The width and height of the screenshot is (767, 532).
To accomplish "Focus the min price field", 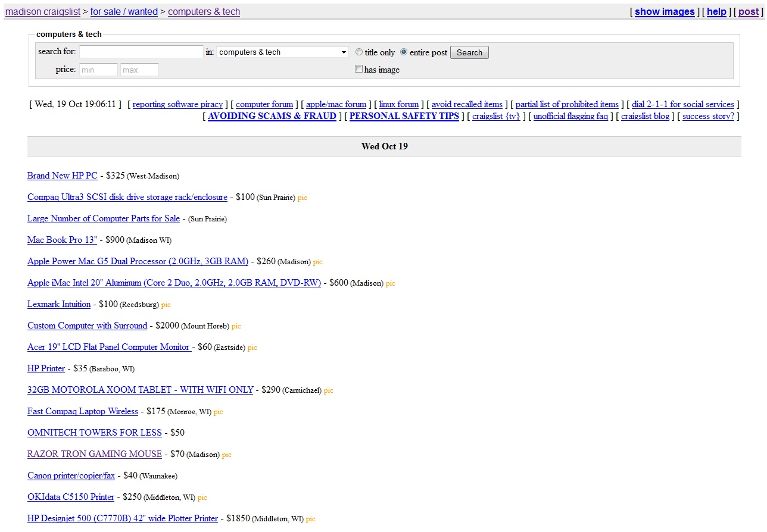I will (98, 70).
